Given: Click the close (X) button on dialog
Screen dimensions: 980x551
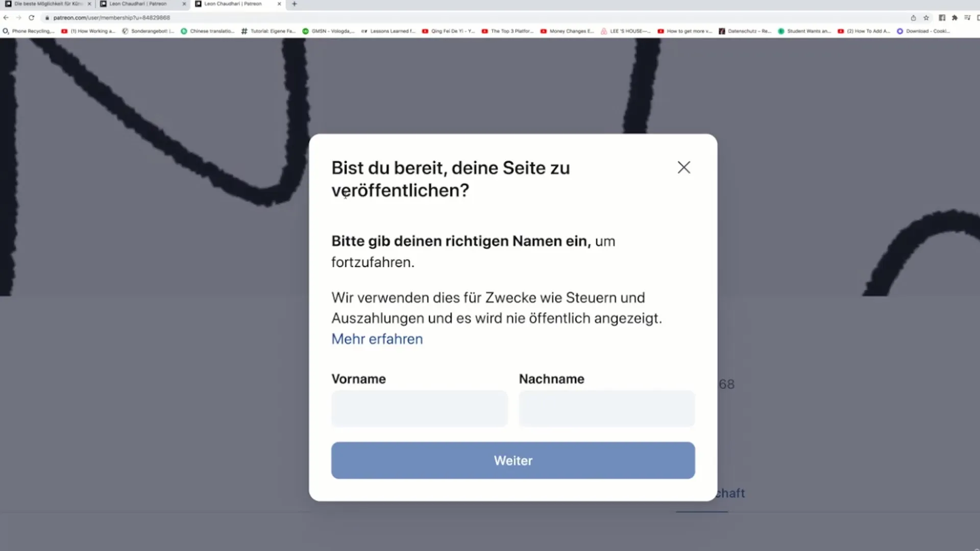Looking at the screenshot, I should pyautogui.click(x=683, y=167).
